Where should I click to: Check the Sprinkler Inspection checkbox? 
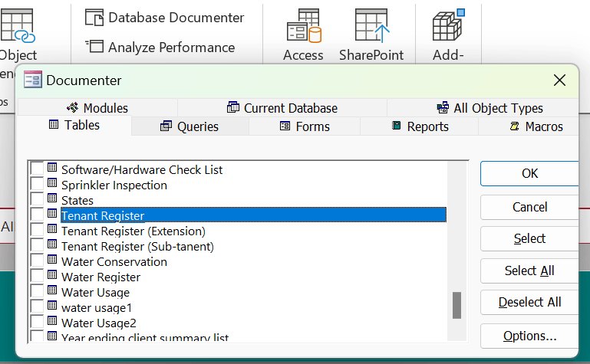coord(37,184)
